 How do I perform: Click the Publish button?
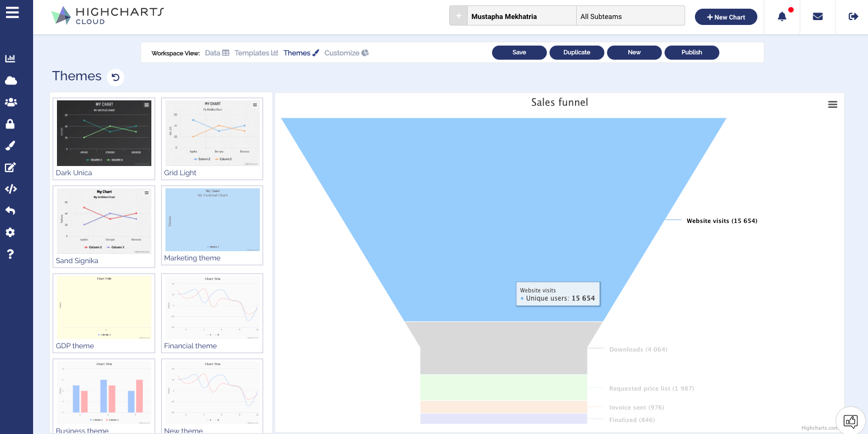click(692, 53)
